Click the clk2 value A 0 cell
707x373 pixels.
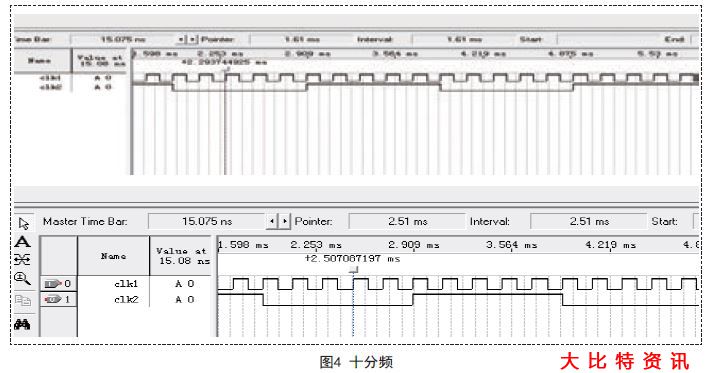point(184,299)
